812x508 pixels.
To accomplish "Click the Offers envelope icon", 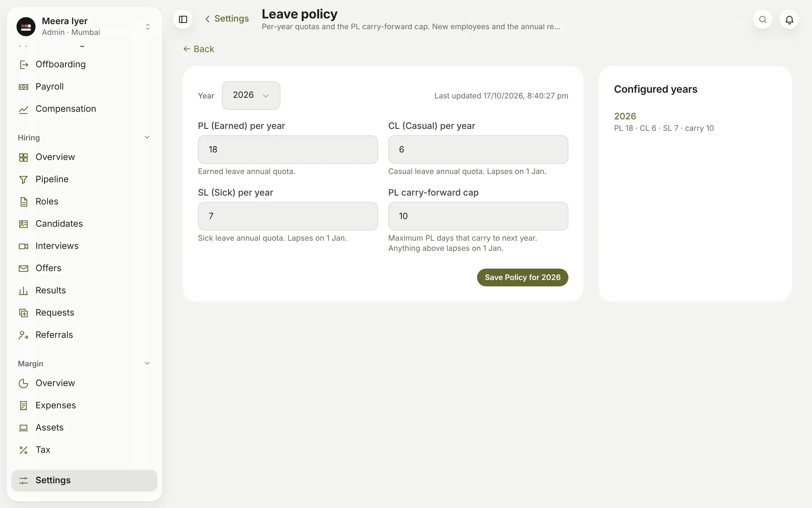I will point(23,268).
